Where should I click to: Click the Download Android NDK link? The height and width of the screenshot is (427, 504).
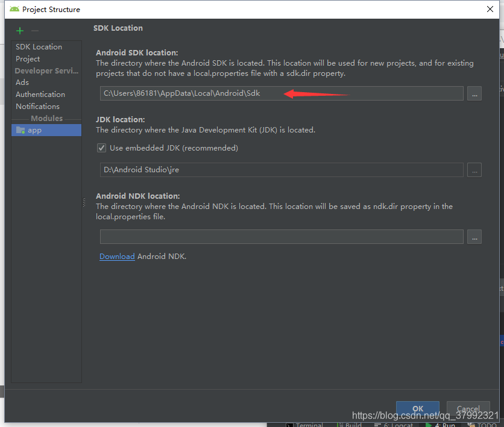tap(117, 257)
